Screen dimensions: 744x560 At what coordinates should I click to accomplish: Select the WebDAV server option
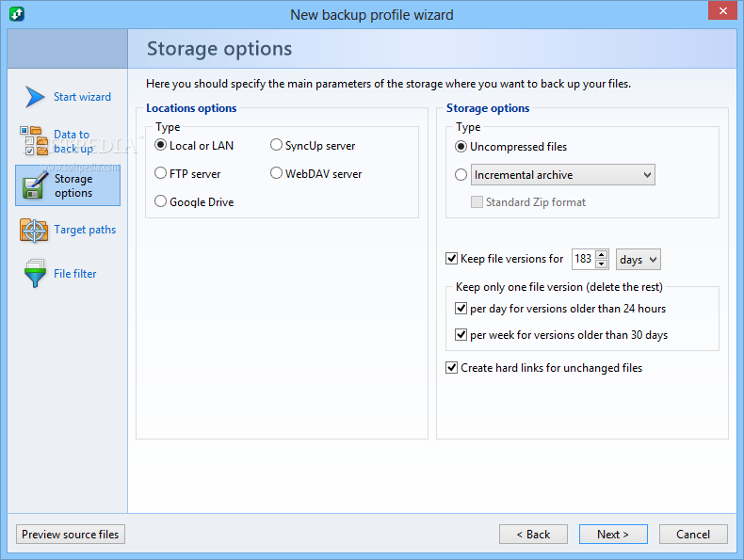pos(277,174)
